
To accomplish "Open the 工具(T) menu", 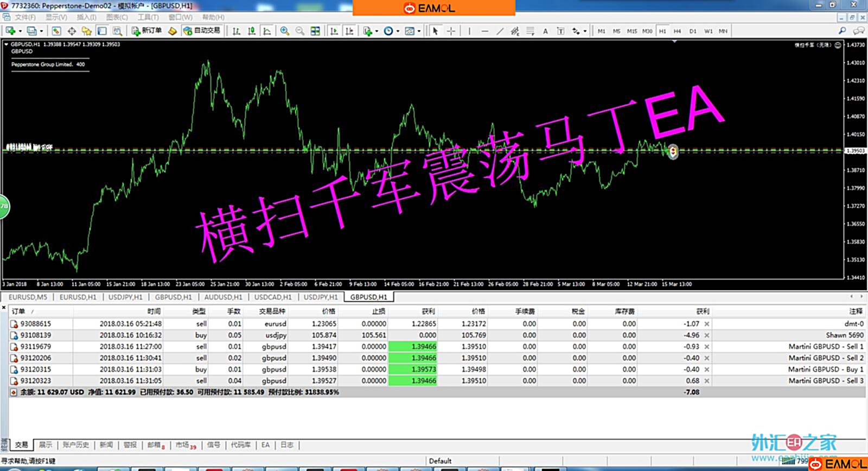I will pyautogui.click(x=148, y=17).
